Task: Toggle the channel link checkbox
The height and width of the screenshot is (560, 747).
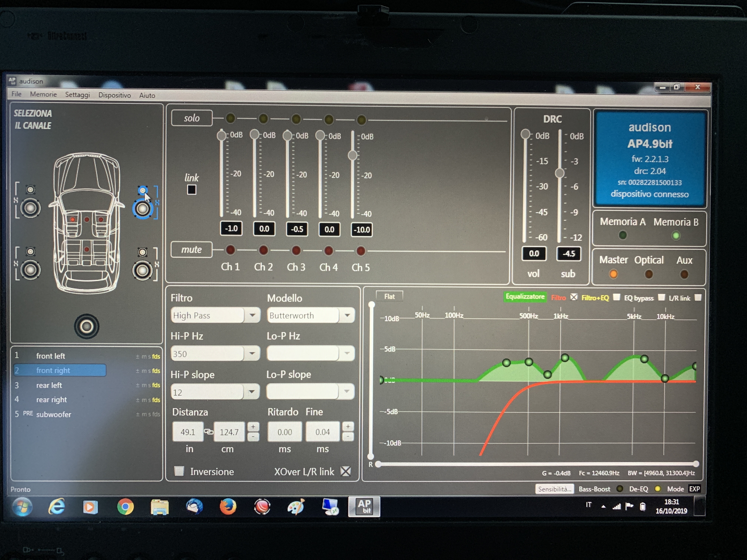Action: tap(192, 190)
